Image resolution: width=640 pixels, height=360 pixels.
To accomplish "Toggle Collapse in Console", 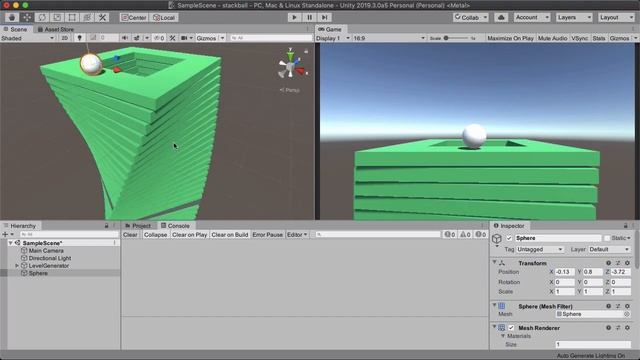I will point(155,235).
